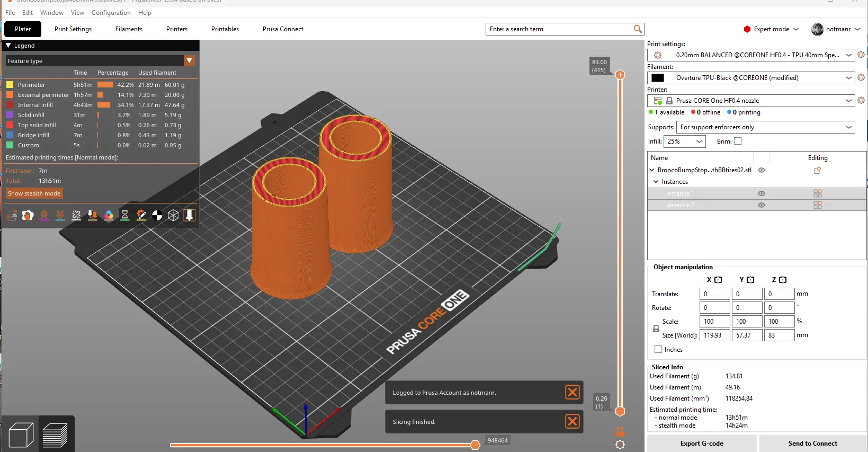Click horizontal move slider thumb
This screenshot has width=868, height=452.
pyautogui.click(x=476, y=445)
